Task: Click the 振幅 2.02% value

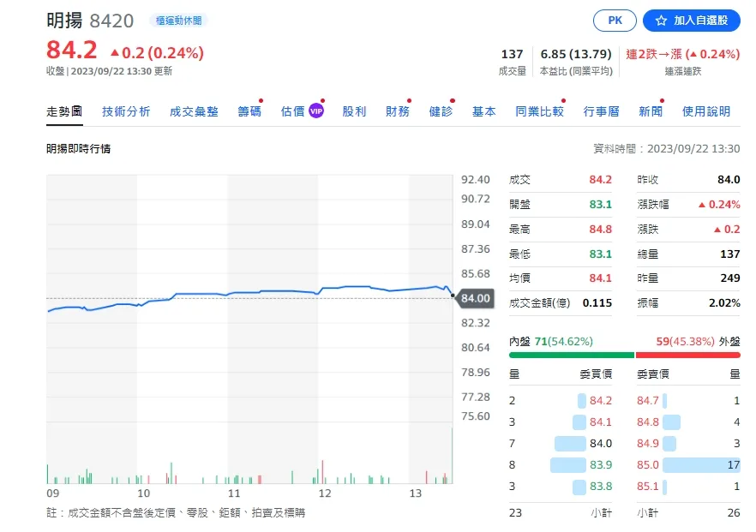Action: [724, 302]
